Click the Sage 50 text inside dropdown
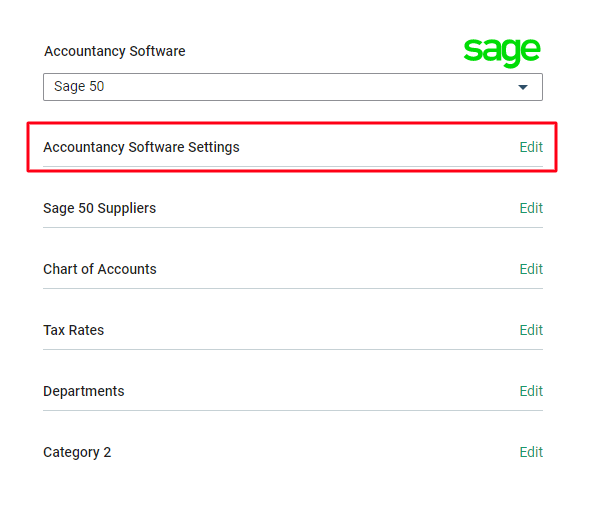The width and height of the screenshot is (592, 510). pos(79,86)
